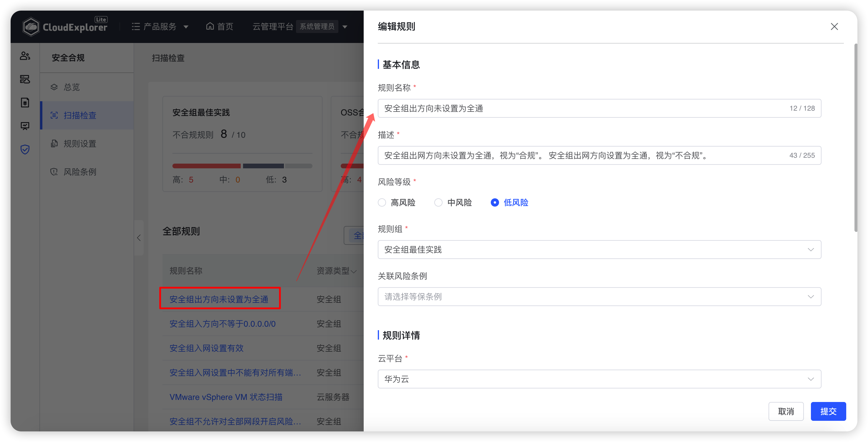Open rule 安全组入方向不等于0.0.0.0/0

(x=222, y=324)
